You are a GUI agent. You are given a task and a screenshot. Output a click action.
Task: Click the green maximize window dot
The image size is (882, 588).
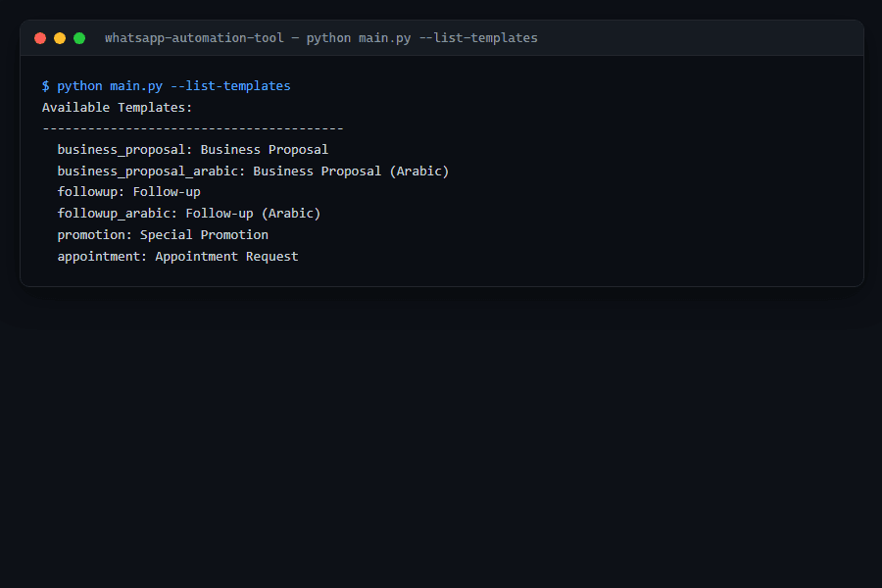[x=79, y=38]
